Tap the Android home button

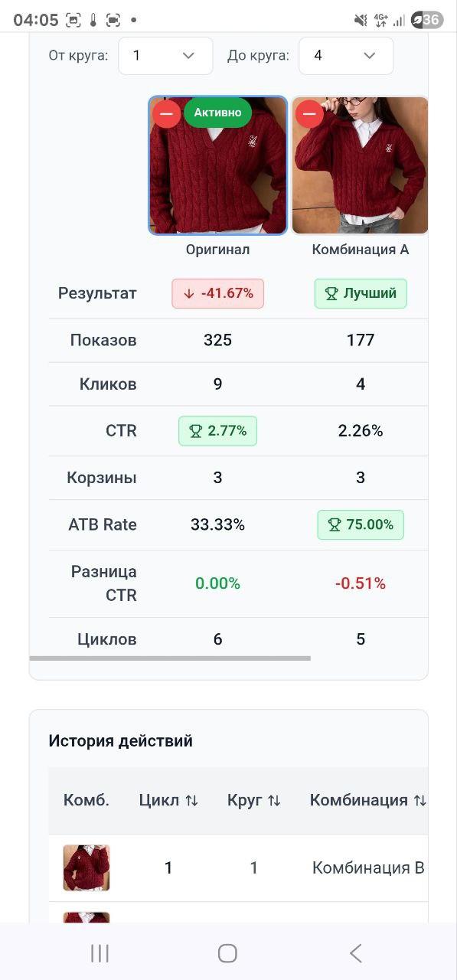[226, 953]
